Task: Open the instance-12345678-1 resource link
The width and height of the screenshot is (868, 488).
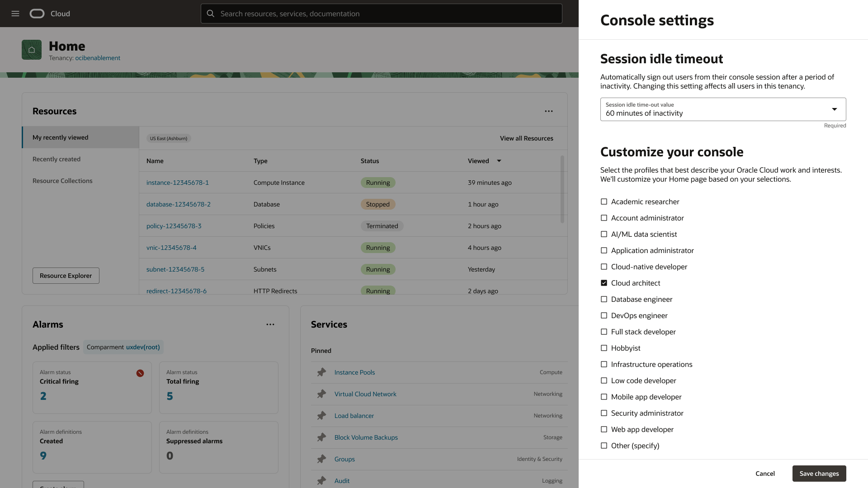Action: [x=178, y=183]
